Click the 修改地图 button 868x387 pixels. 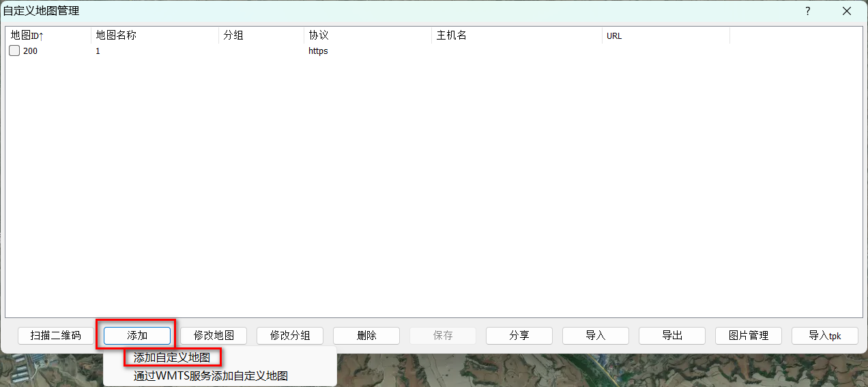click(x=214, y=335)
